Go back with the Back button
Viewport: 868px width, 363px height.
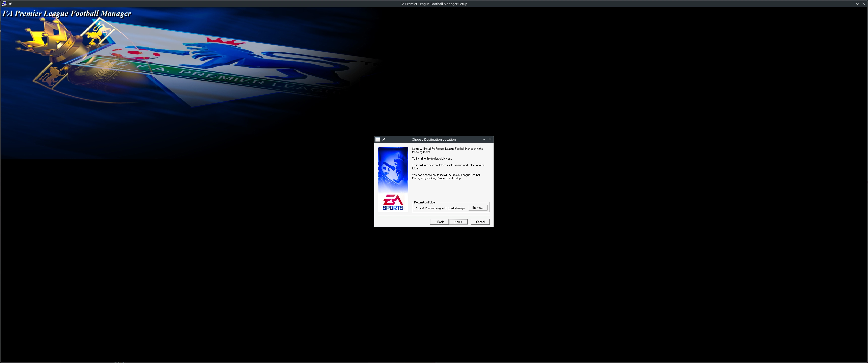[439, 222]
